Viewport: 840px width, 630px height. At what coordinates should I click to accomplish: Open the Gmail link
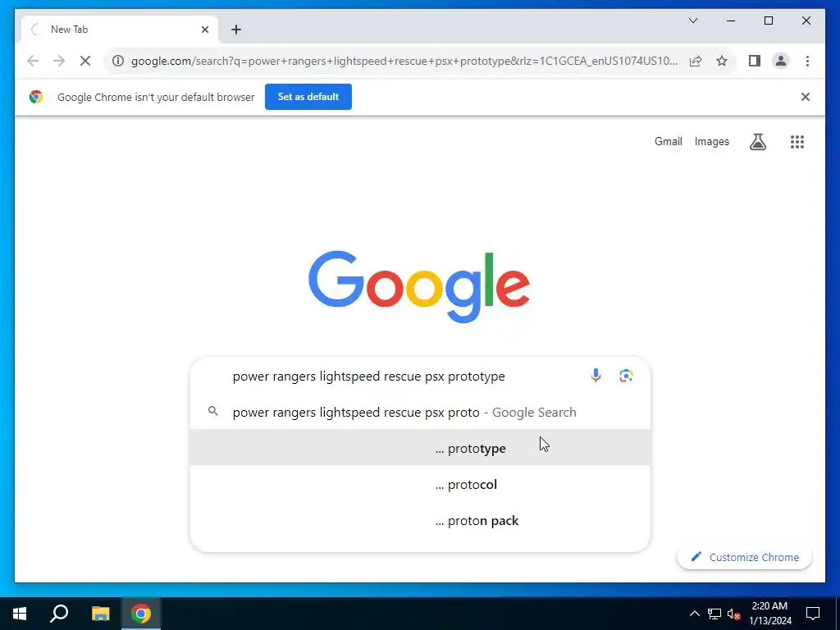pos(668,141)
